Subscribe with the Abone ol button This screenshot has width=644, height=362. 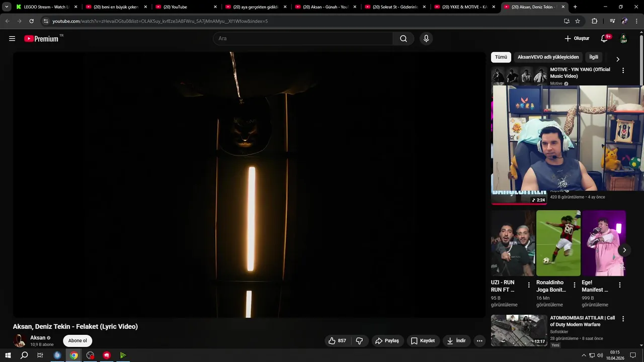pos(77,341)
